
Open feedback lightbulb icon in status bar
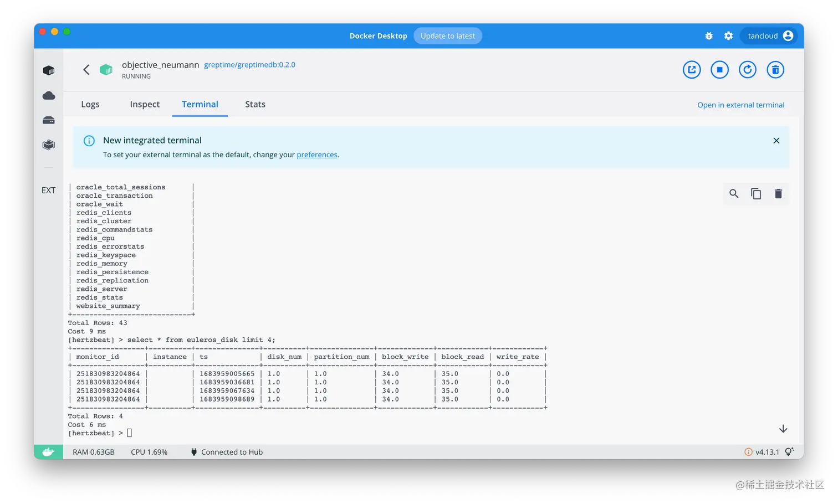tap(789, 451)
